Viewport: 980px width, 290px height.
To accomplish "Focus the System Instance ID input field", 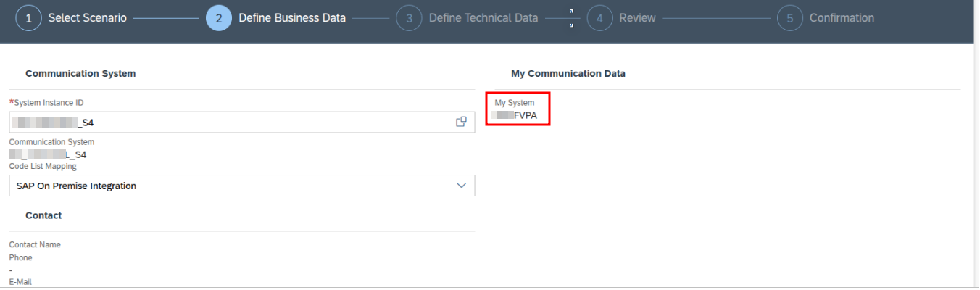I will [232, 122].
